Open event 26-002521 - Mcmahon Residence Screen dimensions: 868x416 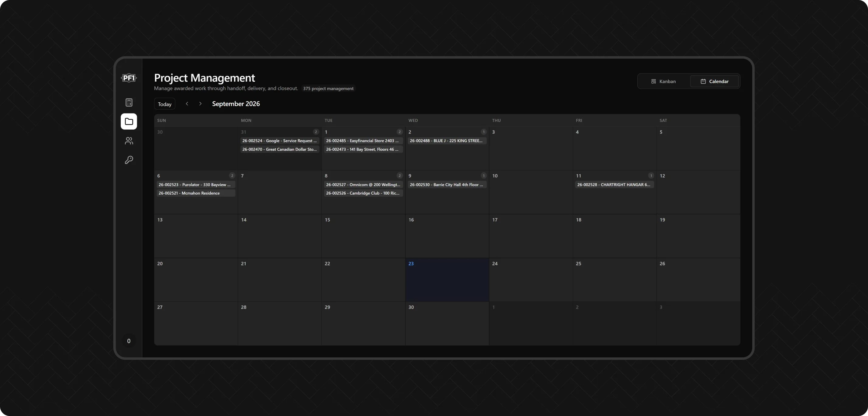[x=196, y=193]
